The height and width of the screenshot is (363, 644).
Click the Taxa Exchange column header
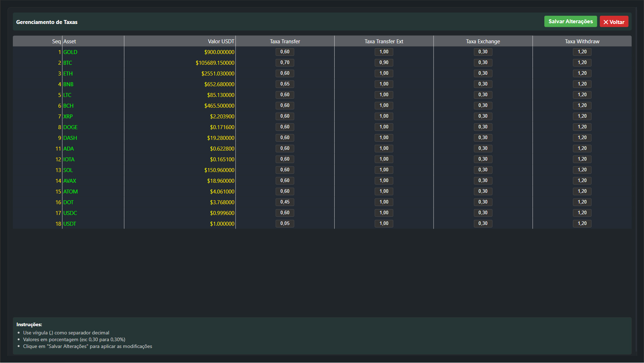(483, 41)
